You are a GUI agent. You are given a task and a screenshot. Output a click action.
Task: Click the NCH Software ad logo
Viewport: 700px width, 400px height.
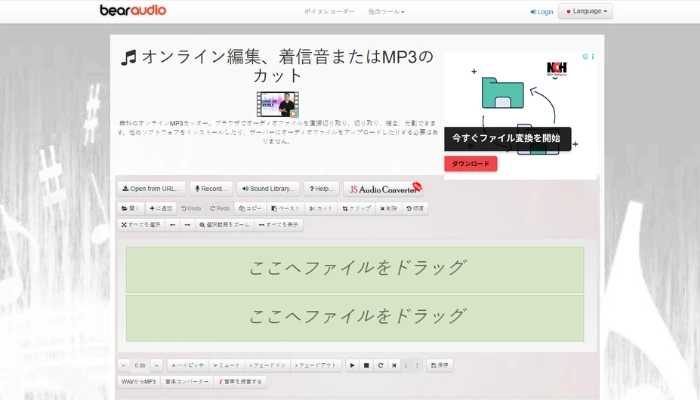tap(557, 69)
